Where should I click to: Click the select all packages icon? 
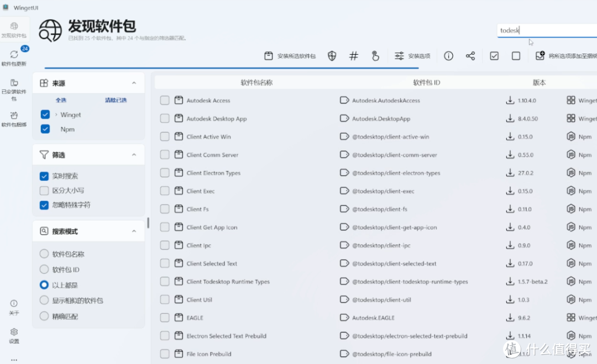pyautogui.click(x=494, y=56)
